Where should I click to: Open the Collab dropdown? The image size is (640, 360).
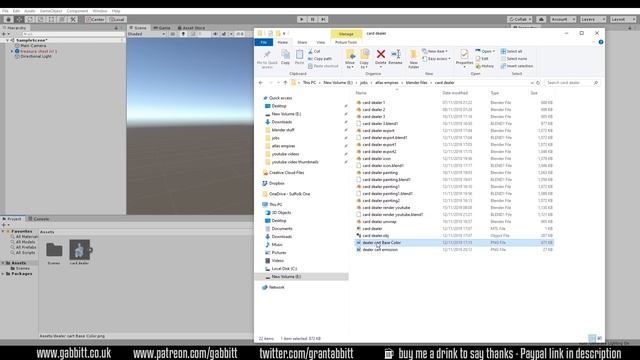point(520,19)
